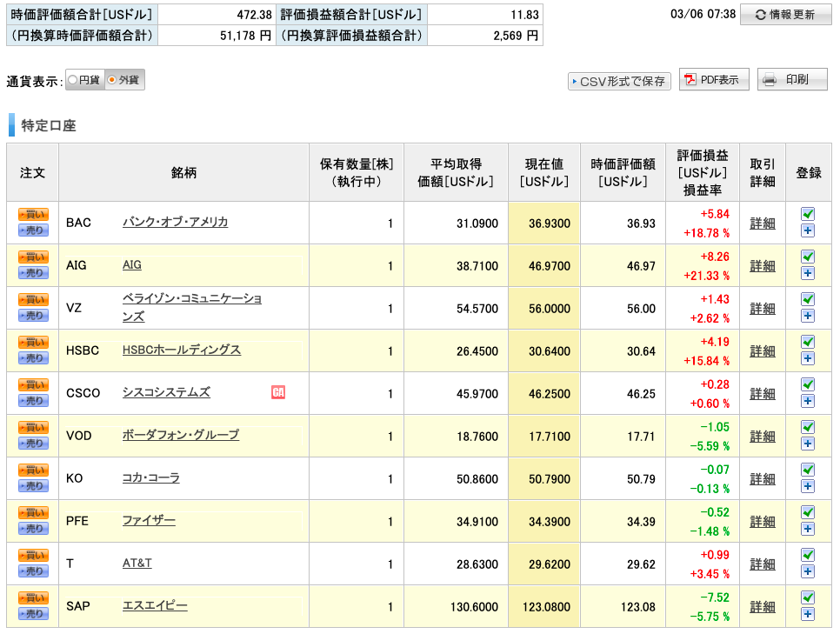The height and width of the screenshot is (634, 840).
Task: Toggle the green checkbox in CSCO row
Action: click(808, 384)
